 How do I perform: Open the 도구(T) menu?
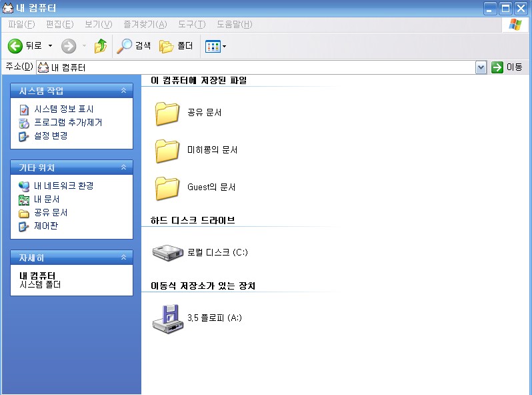tap(192, 25)
